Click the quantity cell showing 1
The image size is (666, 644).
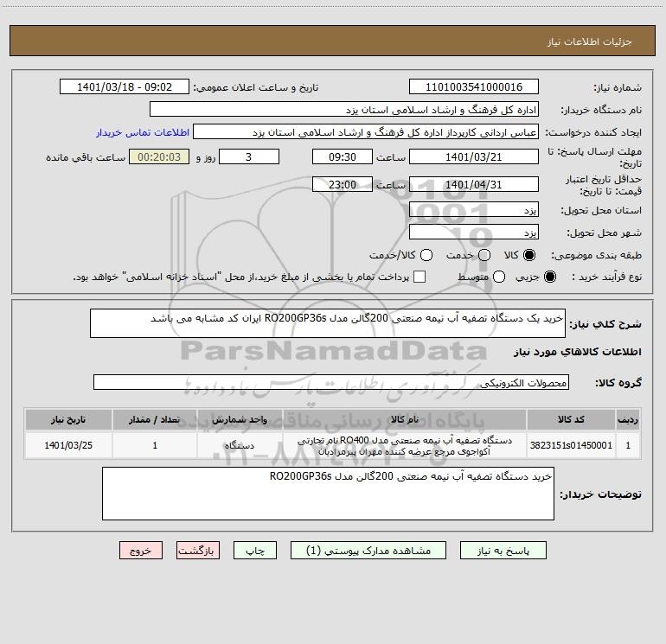coord(155,445)
